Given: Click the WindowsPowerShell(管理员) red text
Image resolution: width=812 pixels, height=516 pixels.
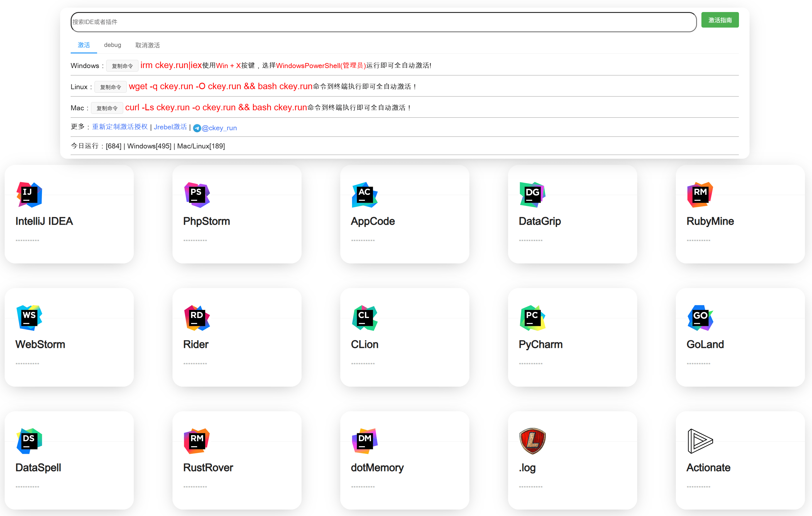Looking at the screenshot, I should click(321, 65).
